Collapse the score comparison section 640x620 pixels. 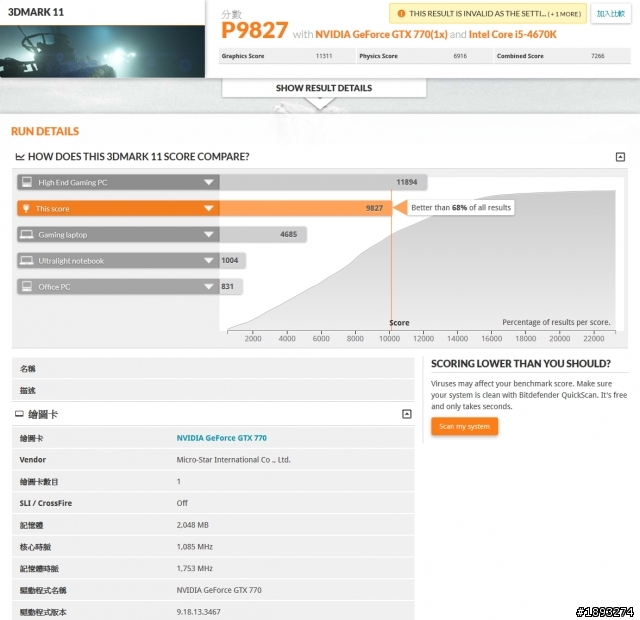[620, 157]
